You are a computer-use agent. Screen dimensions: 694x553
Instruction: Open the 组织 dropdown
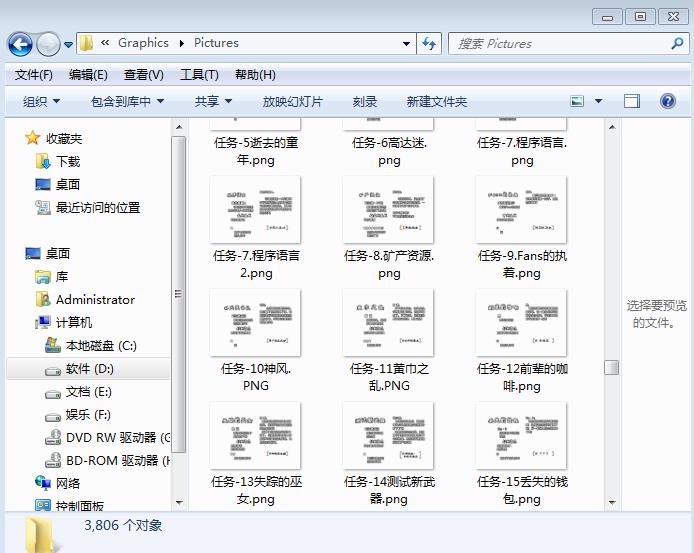pos(41,101)
